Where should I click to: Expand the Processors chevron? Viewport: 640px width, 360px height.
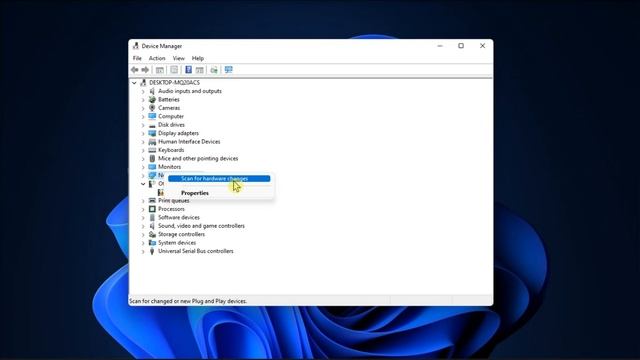(x=143, y=209)
